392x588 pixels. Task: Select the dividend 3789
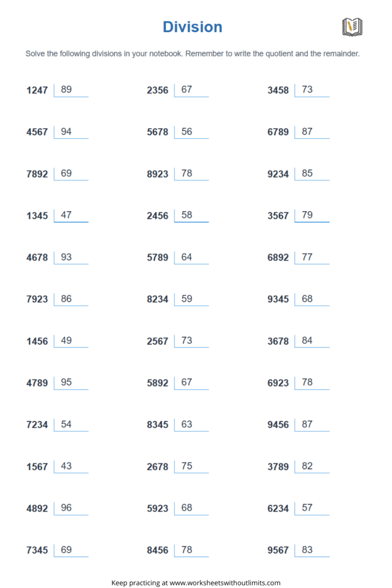point(278,467)
